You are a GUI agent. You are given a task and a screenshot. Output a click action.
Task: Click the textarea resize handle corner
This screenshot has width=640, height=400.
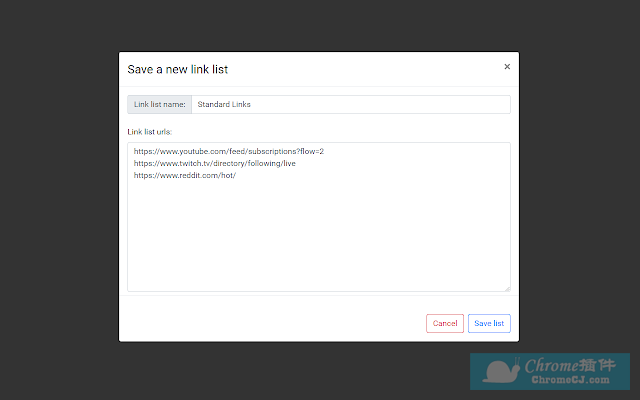tap(506, 288)
